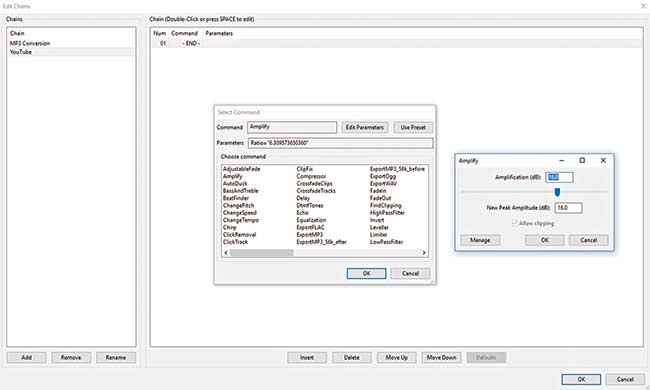Image resolution: width=650 pixels, height=390 pixels.
Task: Select CrossfadeClips in the command list
Action: [x=315, y=183]
